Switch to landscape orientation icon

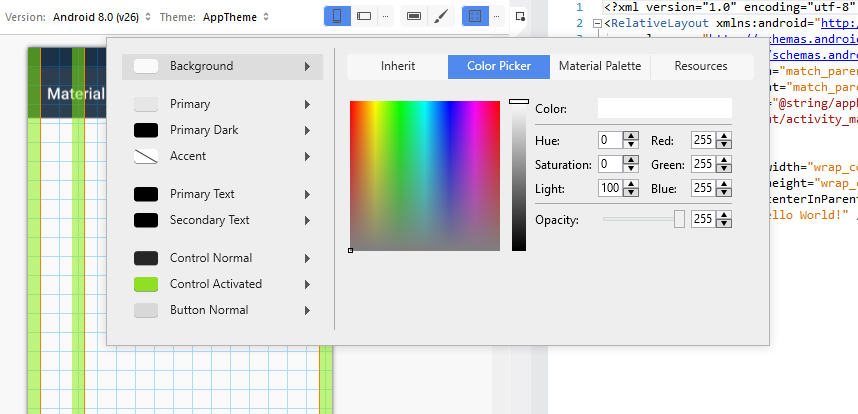364,17
